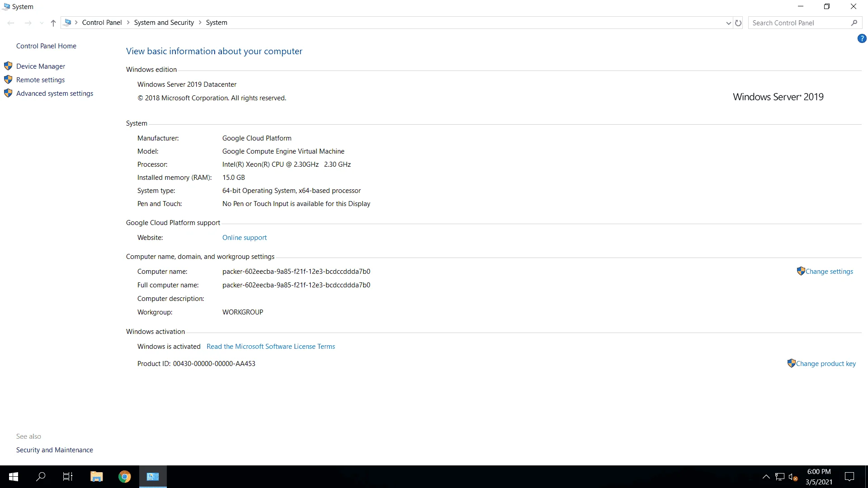Screen dimensions: 868x488
Task: Open recent locations dropdown arrow
Action: pyautogui.click(x=42, y=23)
